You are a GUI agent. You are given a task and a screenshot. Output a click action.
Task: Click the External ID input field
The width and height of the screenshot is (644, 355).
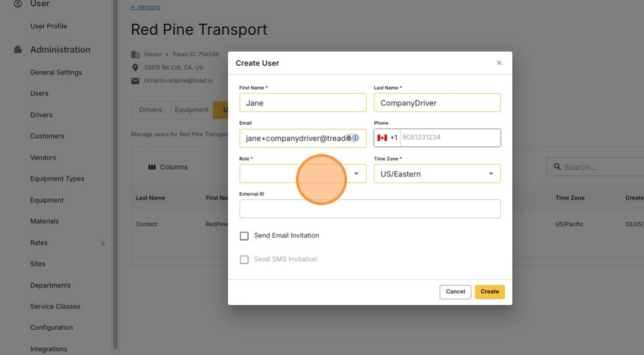(x=369, y=209)
